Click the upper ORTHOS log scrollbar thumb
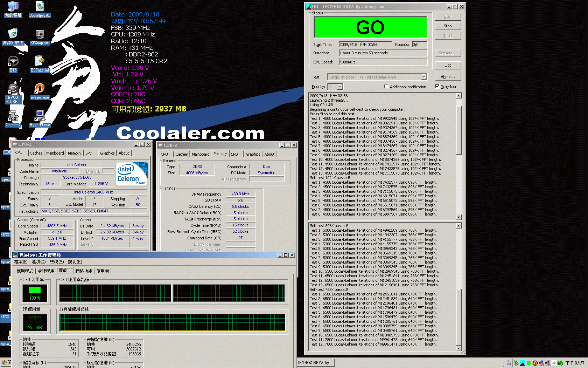Viewport: 588px width, 368px height. [x=458, y=130]
